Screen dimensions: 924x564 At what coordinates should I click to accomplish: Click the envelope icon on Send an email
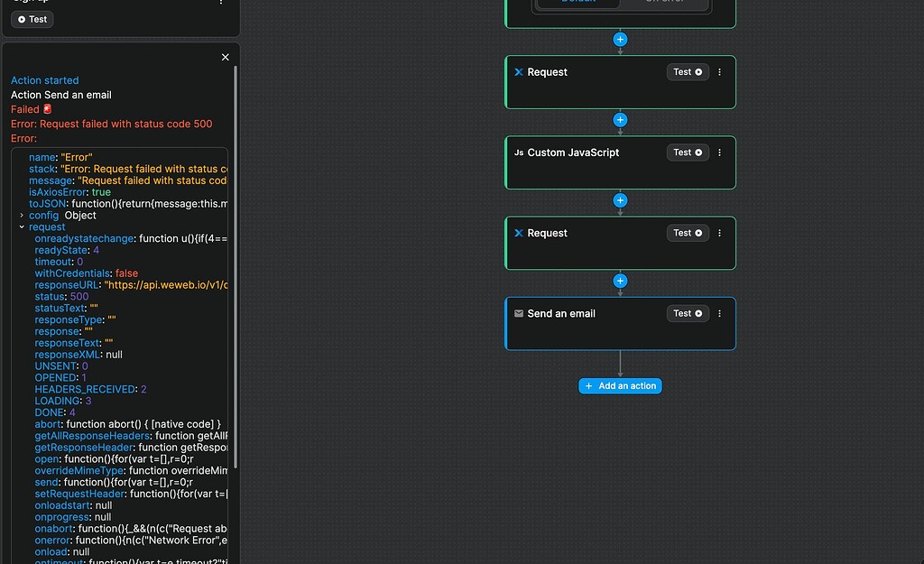[x=518, y=313]
